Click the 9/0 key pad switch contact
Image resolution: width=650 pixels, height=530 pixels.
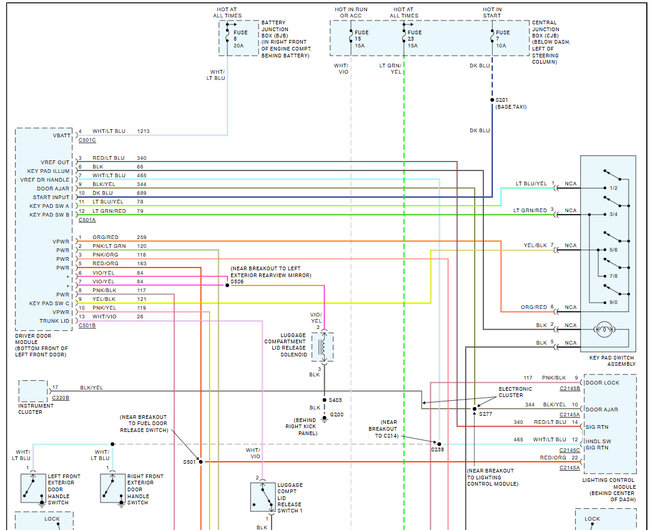click(610, 301)
